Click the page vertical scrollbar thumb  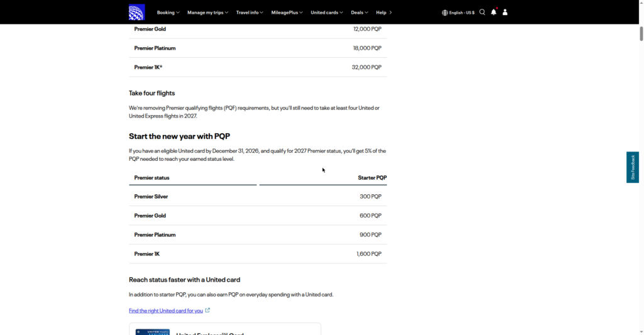[641, 34]
